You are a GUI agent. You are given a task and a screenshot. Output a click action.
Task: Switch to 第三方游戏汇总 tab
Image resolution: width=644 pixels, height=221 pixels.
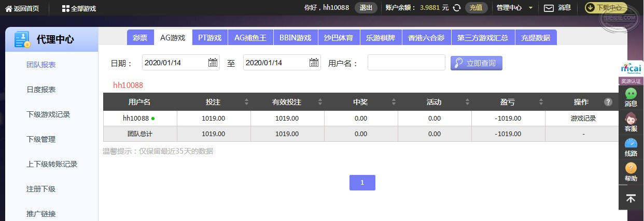click(x=483, y=37)
